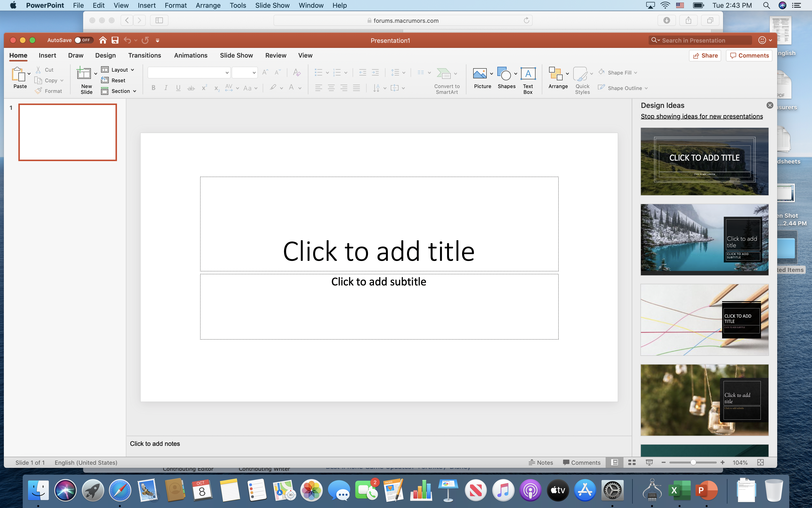This screenshot has height=508, width=812.
Task: Click the Undo arrow
Action: point(127,40)
